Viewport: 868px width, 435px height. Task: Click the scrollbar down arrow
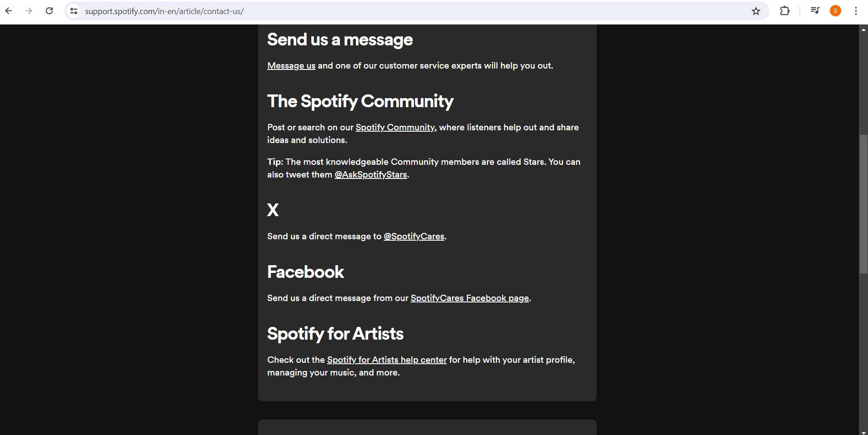[863, 431]
